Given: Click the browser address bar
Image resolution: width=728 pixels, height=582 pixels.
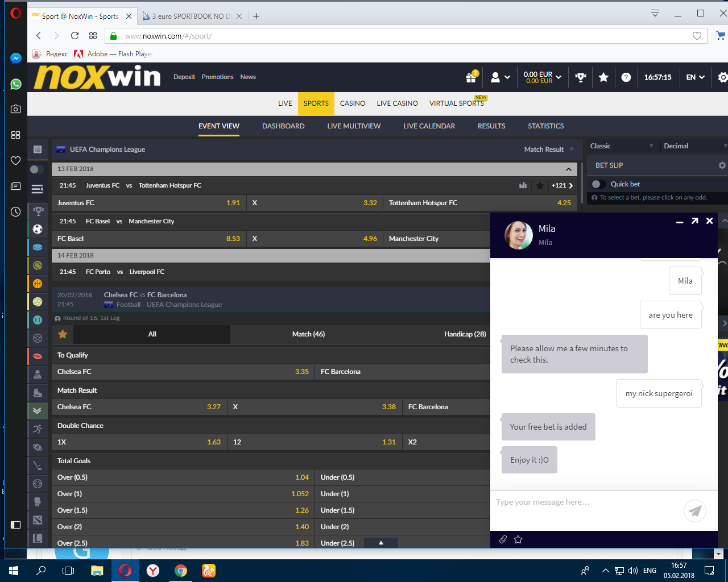Looking at the screenshot, I should [407, 36].
